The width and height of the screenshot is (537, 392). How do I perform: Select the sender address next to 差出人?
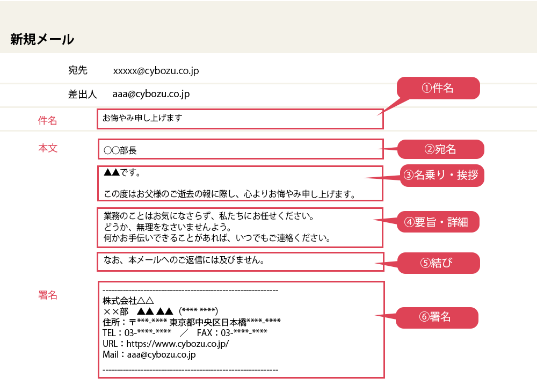(x=151, y=94)
